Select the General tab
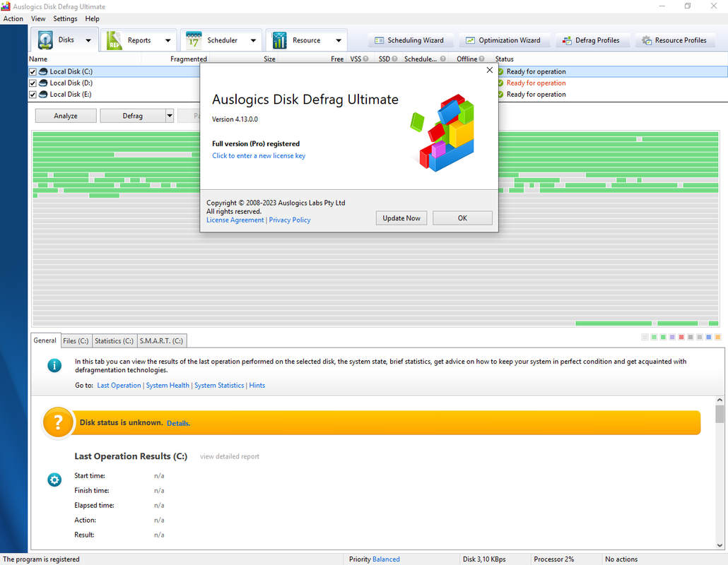728x565 pixels. pyautogui.click(x=45, y=340)
